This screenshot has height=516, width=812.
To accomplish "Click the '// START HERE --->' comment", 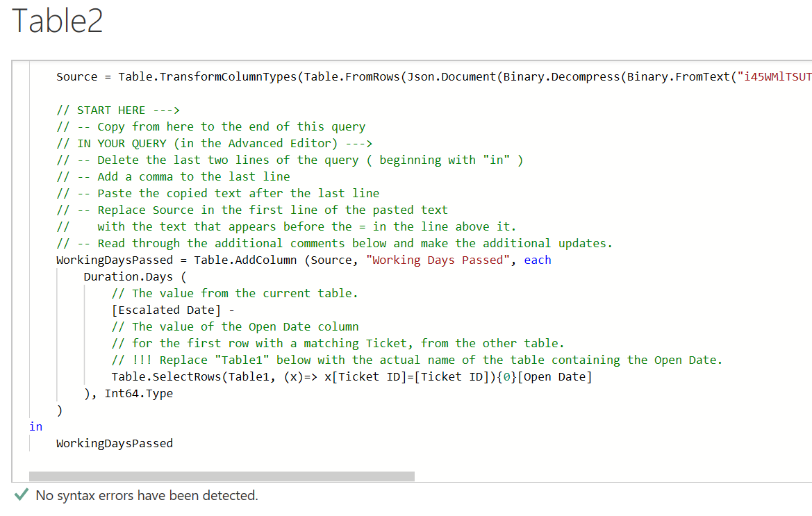I will pyautogui.click(x=118, y=110).
